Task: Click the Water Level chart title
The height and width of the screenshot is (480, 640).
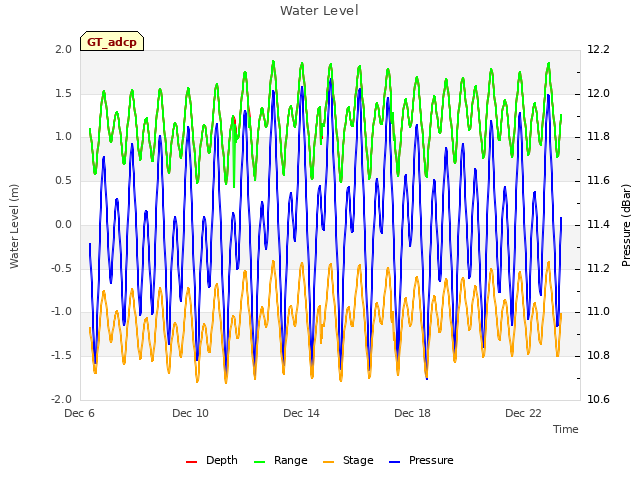Action: [319, 11]
